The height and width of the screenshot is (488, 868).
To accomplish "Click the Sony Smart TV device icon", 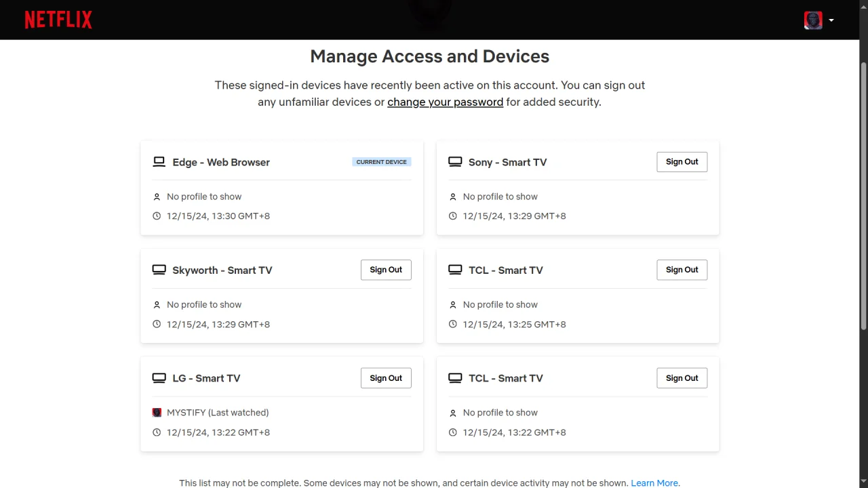I will (x=455, y=162).
